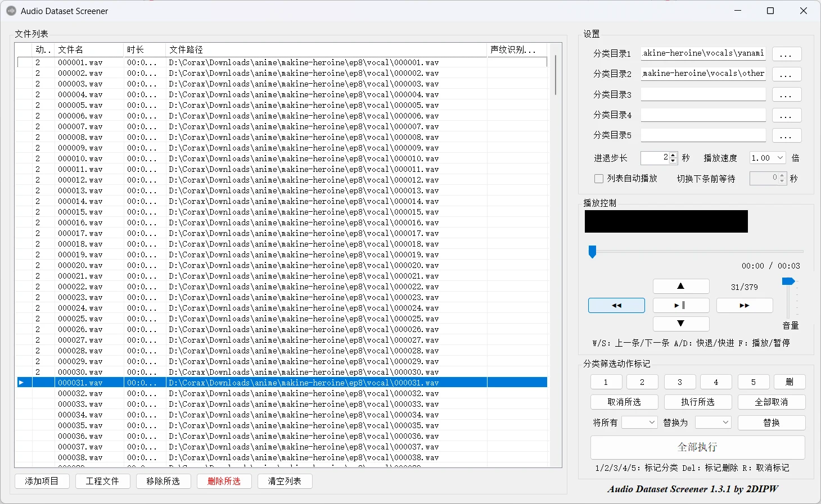
Task: Browse for 分类目录5 folder
Action: pos(786,135)
